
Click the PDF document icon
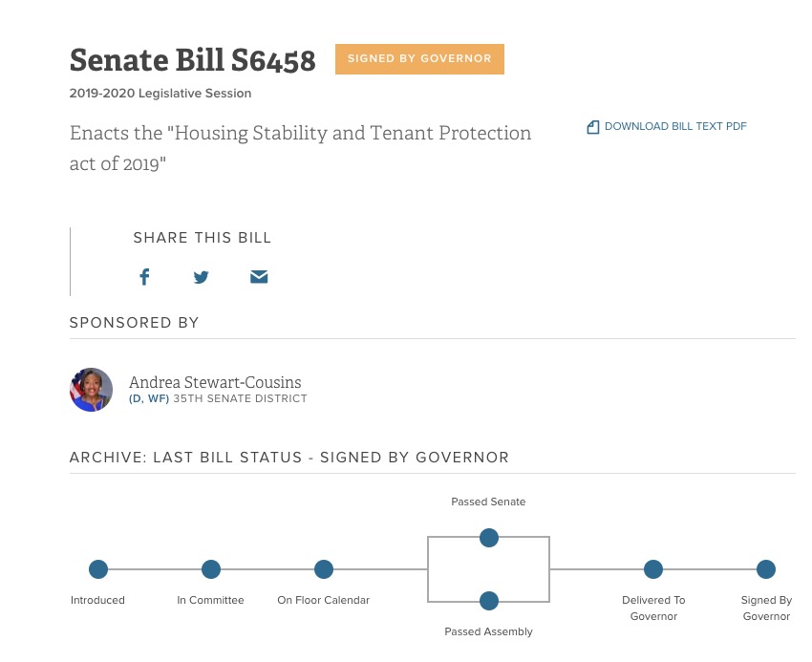(x=593, y=127)
